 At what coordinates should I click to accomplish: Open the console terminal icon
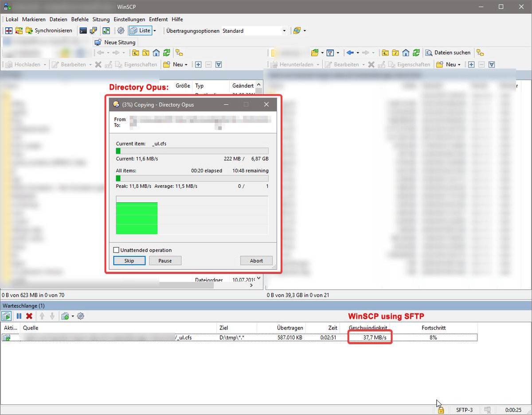(x=83, y=31)
